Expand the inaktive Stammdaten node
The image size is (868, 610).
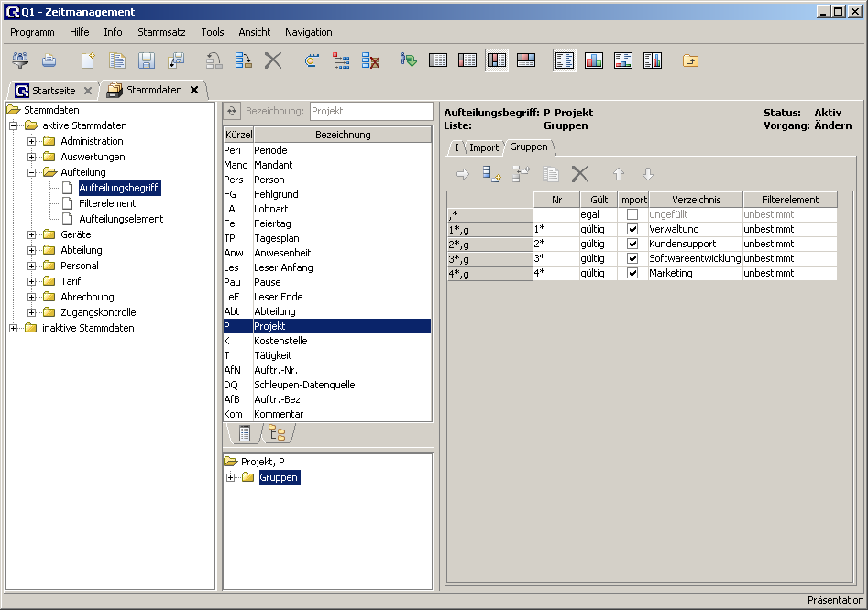(14, 328)
